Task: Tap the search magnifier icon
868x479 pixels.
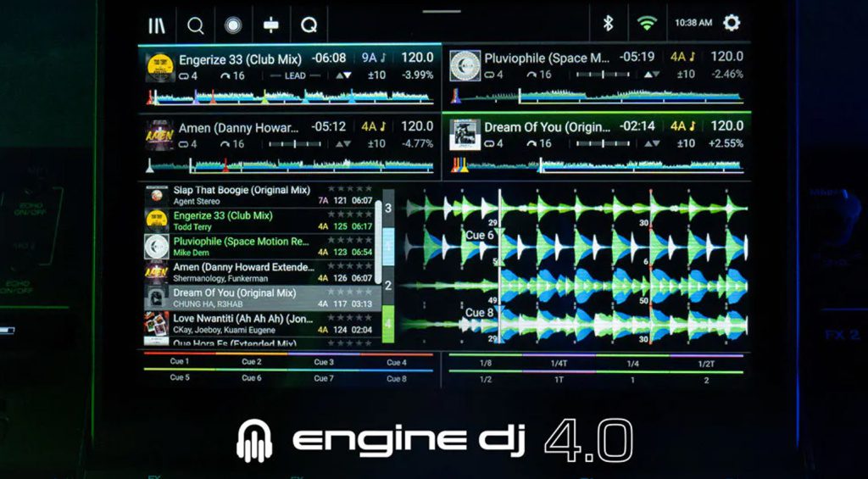Action: coord(196,25)
